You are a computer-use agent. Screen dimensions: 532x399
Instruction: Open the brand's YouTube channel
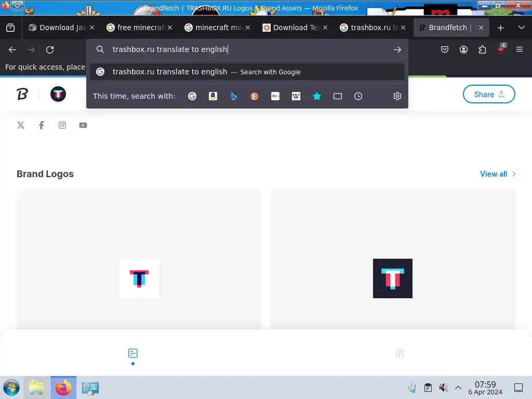point(83,125)
